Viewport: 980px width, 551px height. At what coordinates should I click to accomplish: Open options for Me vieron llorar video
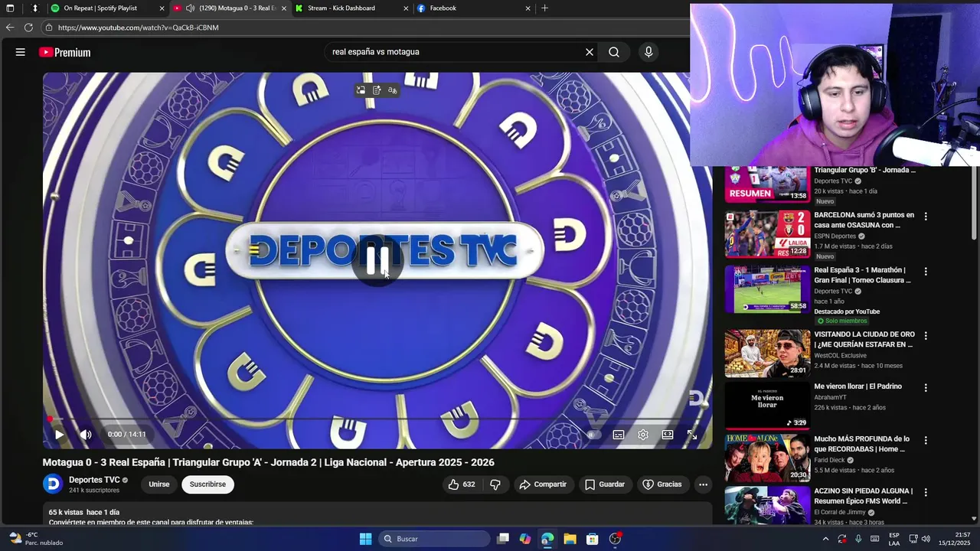pos(926,388)
